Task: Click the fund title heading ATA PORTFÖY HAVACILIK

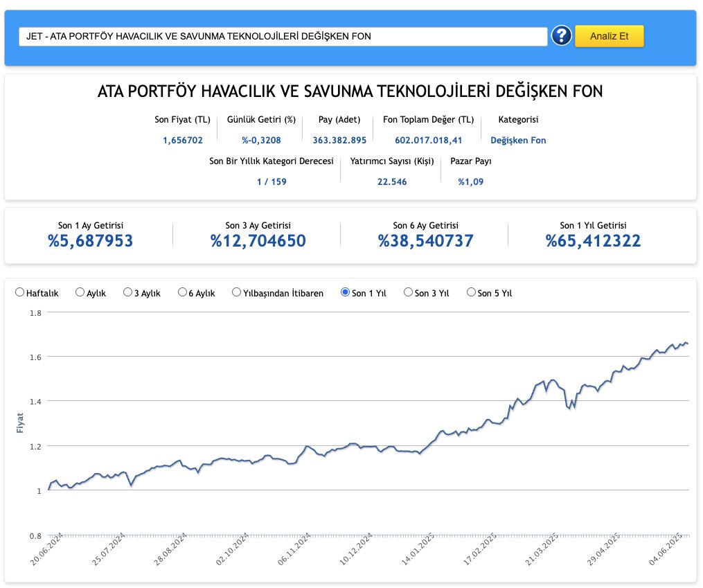Action: pyautogui.click(x=350, y=91)
